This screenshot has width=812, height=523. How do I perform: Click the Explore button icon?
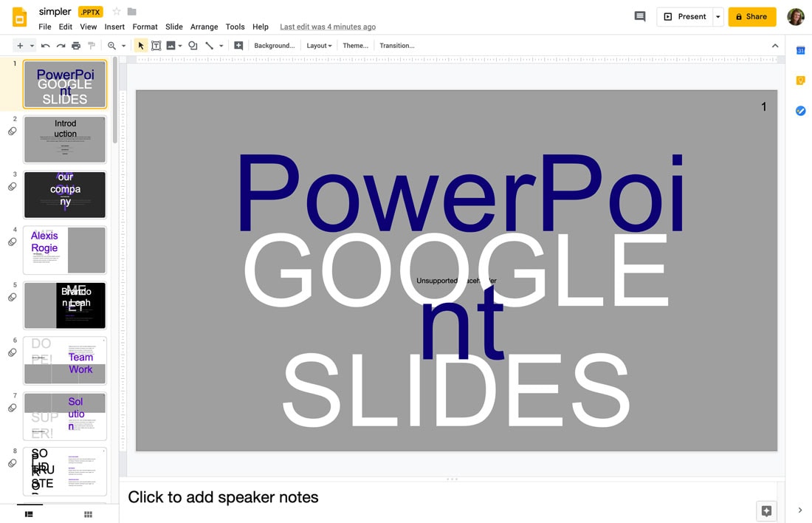pyautogui.click(x=766, y=511)
